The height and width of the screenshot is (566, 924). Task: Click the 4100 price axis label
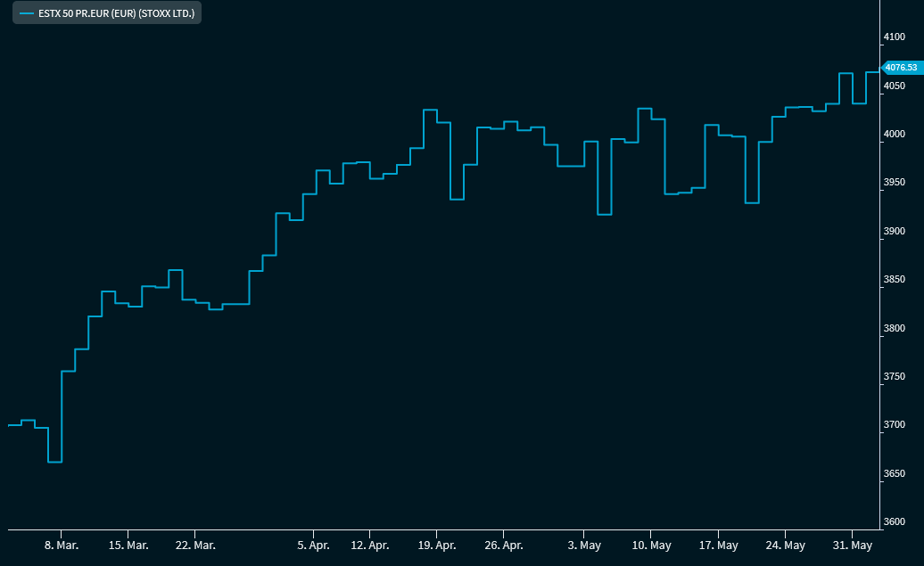[894, 37]
